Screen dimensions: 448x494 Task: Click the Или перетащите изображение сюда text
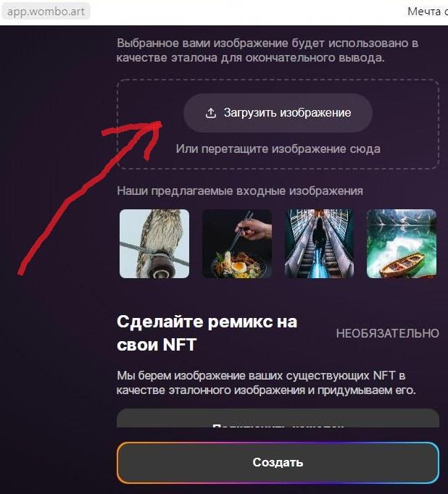(278, 148)
